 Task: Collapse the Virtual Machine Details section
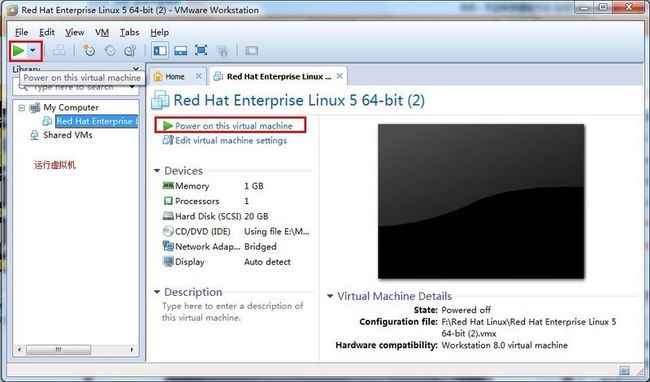[x=330, y=296]
